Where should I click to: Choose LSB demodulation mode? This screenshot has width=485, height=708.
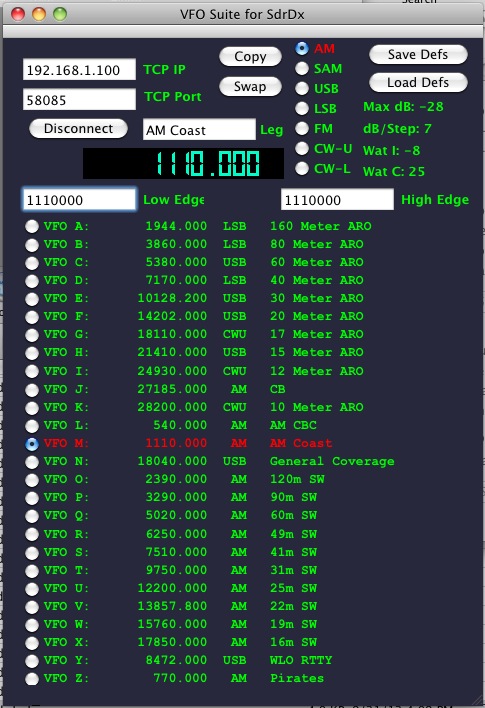(x=302, y=108)
